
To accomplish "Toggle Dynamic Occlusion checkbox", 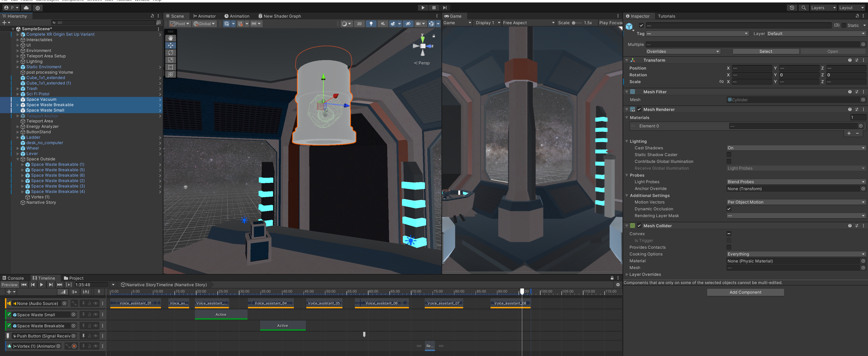I will [x=729, y=209].
